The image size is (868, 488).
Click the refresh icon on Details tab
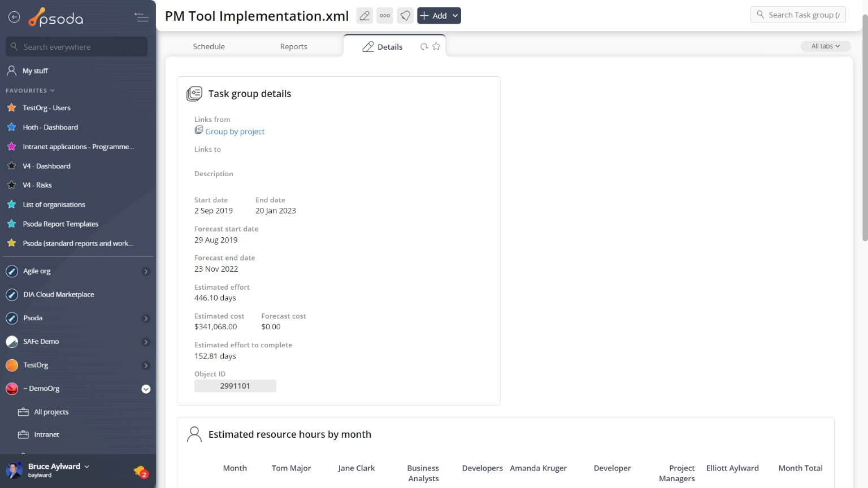pyautogui.click(x=424, y=47)
